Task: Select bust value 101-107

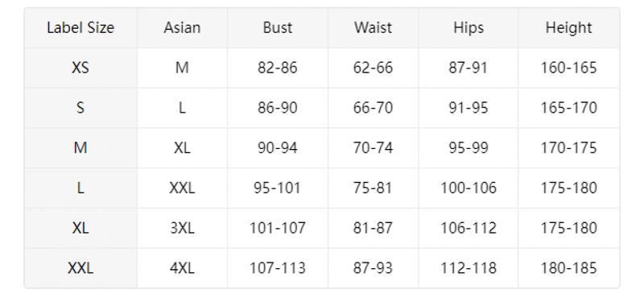Action: pyautogui.click(x=278, y=228)
